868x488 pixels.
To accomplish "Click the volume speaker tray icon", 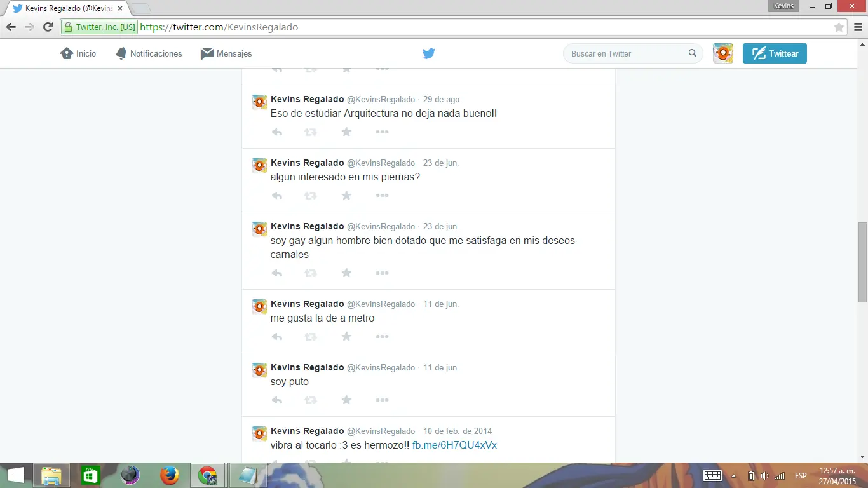I will (x=764, y=476).
